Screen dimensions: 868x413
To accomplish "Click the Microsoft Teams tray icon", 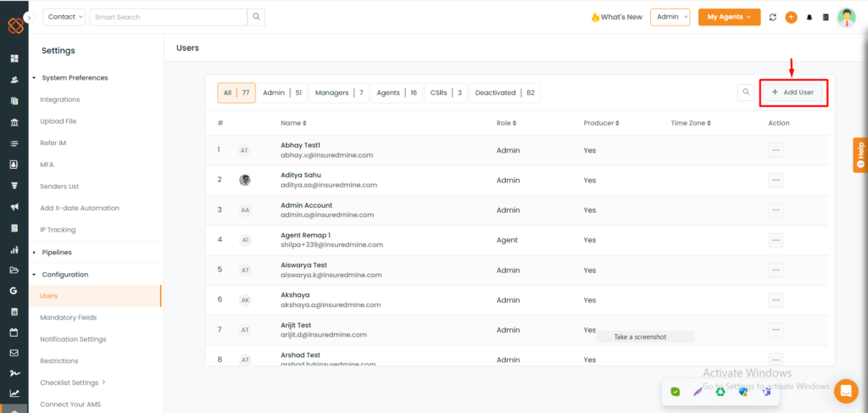I will click(x=766, y=392).
